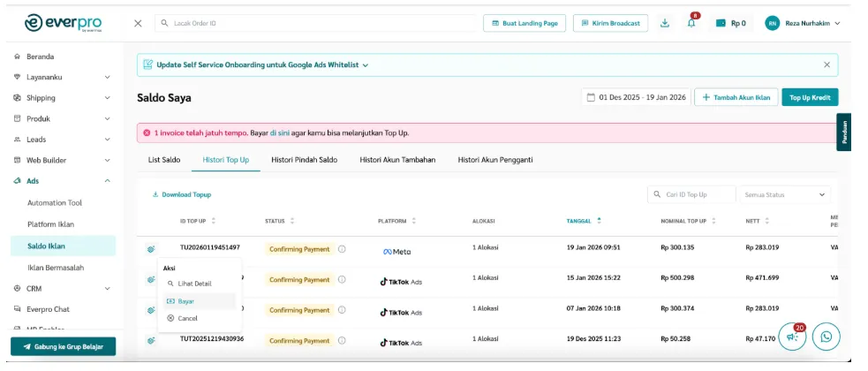Switch to the List Saldo tab

(x=164, y=160)
